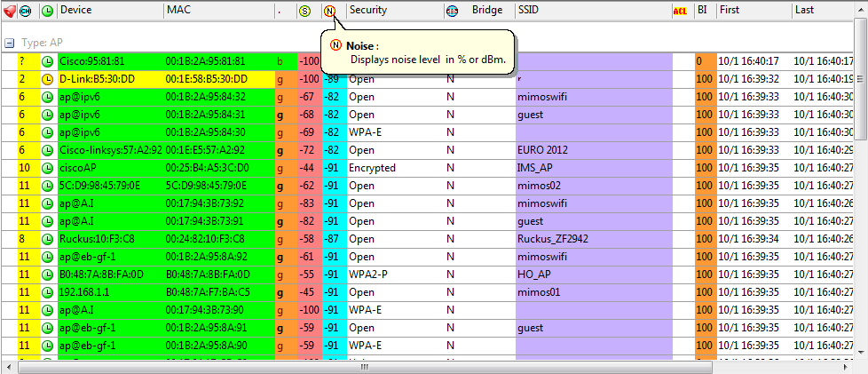Screen dimensions: 868x374
Task: Click clock icon for MAC 00:1B:2A:95:8A:91 row
Action: (48, 328)
